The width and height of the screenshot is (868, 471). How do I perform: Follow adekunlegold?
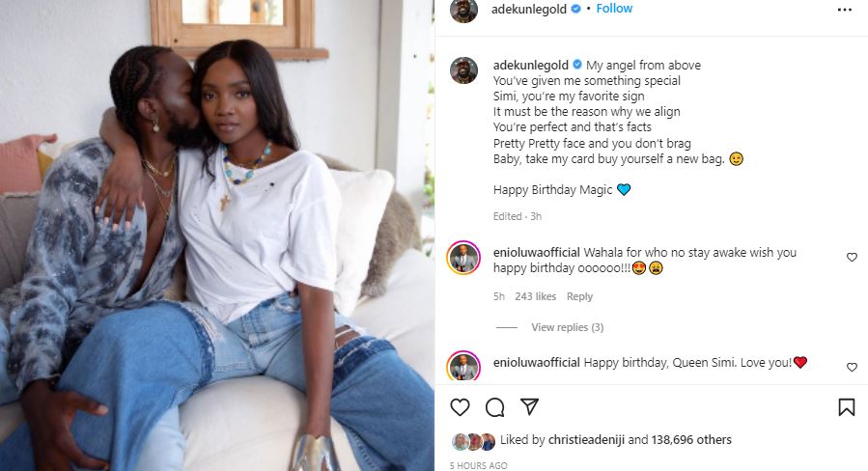(x=614, y=9)
